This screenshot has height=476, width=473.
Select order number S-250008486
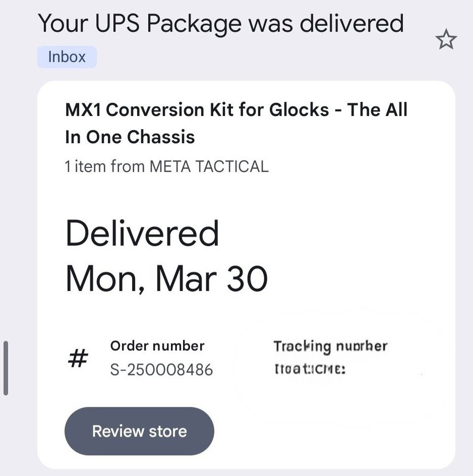tap(161, 371)
